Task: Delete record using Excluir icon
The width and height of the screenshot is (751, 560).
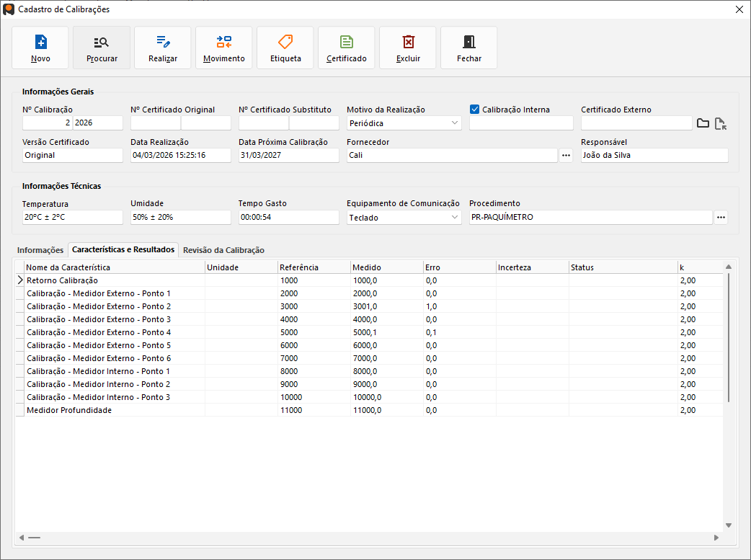Action: pos(408,48)
